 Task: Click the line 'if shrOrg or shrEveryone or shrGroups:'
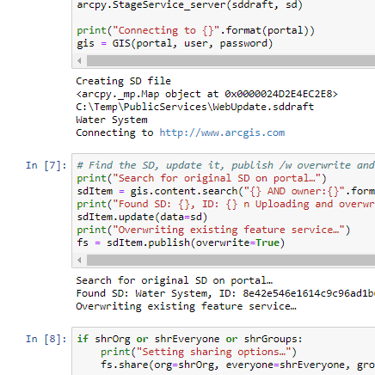tap(189, 339)
